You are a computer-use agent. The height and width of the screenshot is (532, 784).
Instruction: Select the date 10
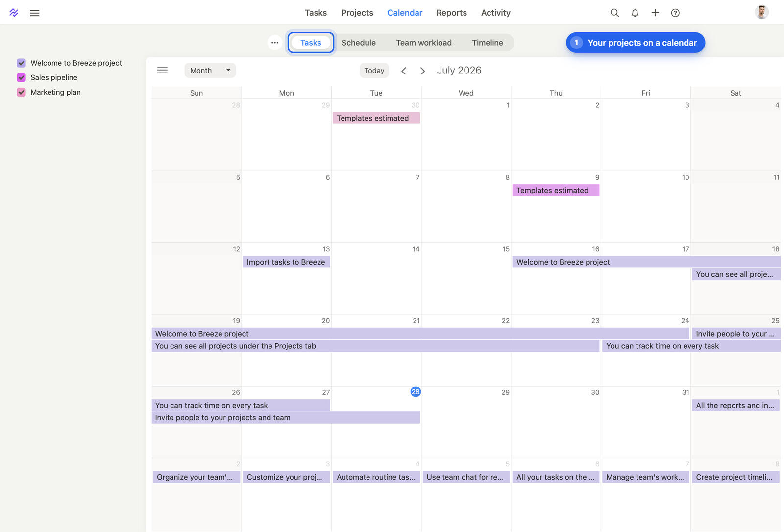686,177
